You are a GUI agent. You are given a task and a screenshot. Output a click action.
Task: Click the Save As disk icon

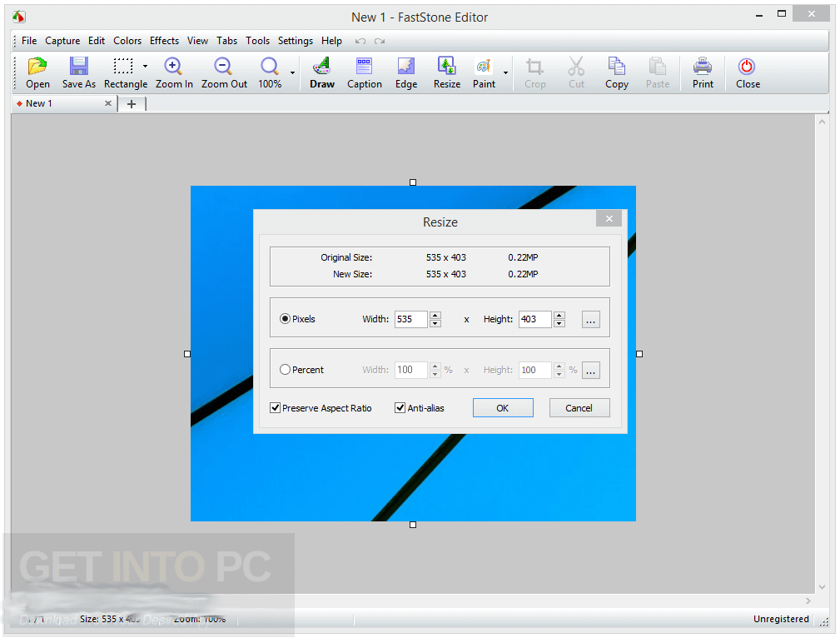[x=79, y=67]
